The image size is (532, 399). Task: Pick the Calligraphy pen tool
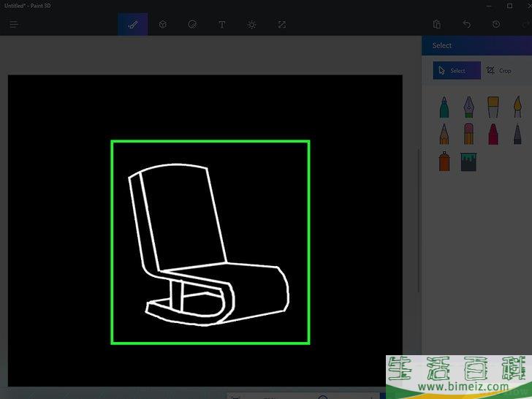point(468,107)
